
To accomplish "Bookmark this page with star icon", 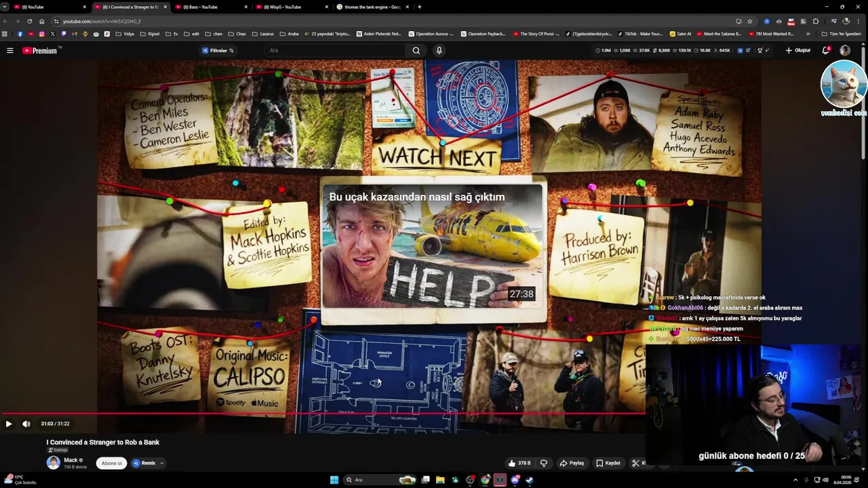I will [x=749, y=21].
